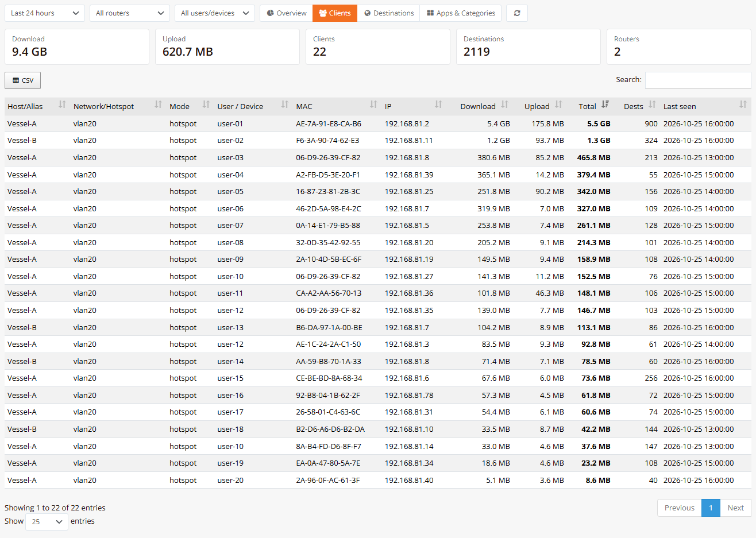Image resolution: width=756 pixels, height=538 pixels.
Task: Select download value 380.6 MB
Action: point(493,157)
